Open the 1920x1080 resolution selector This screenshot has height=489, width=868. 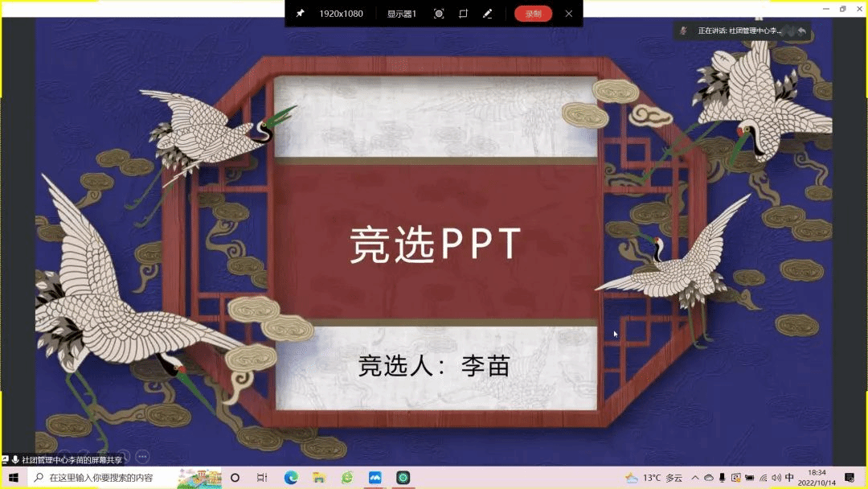[341, 14]
